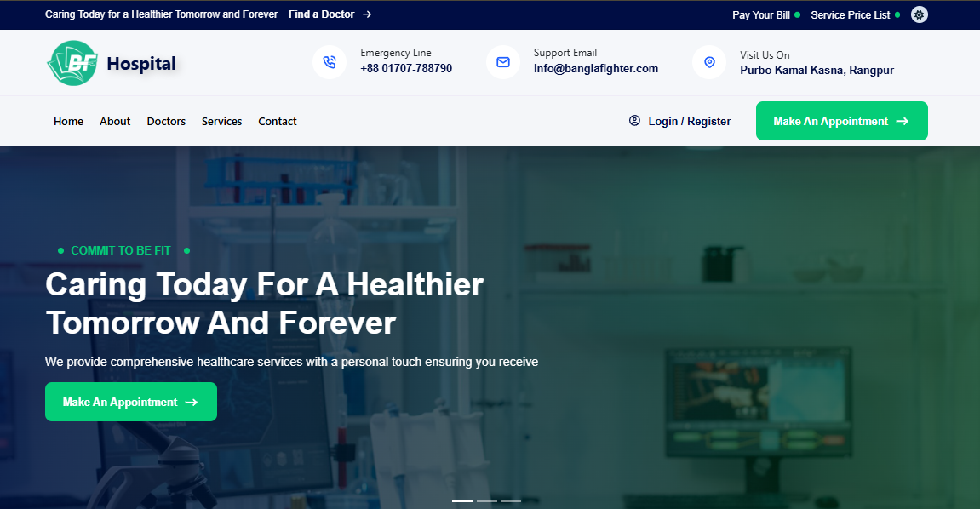The width and height of the screenshot is (980, 509).
Task: Click the Visit Us location pin icon
Action: point(709,62)
